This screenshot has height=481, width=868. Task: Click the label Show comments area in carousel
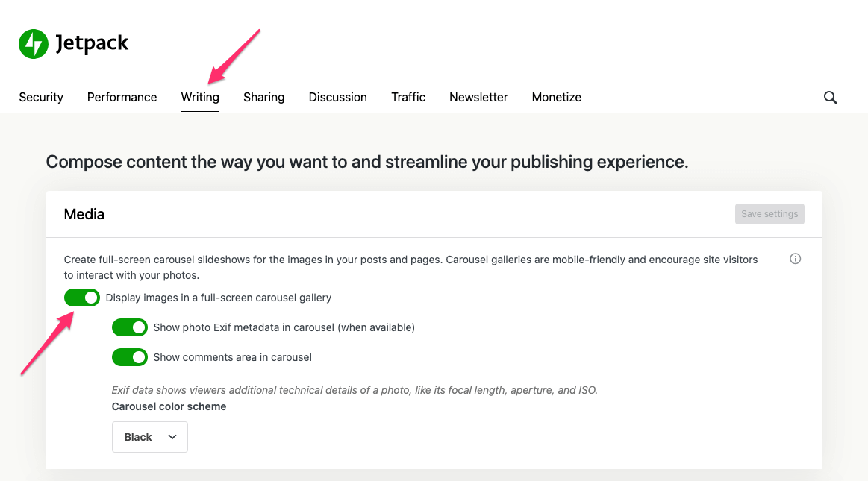point(232,357)
